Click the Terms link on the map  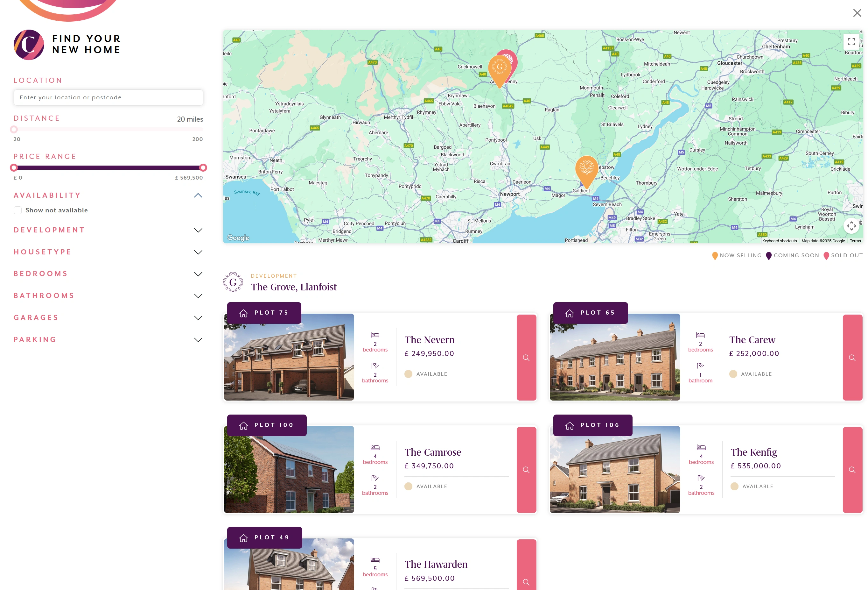coord(855,241)
